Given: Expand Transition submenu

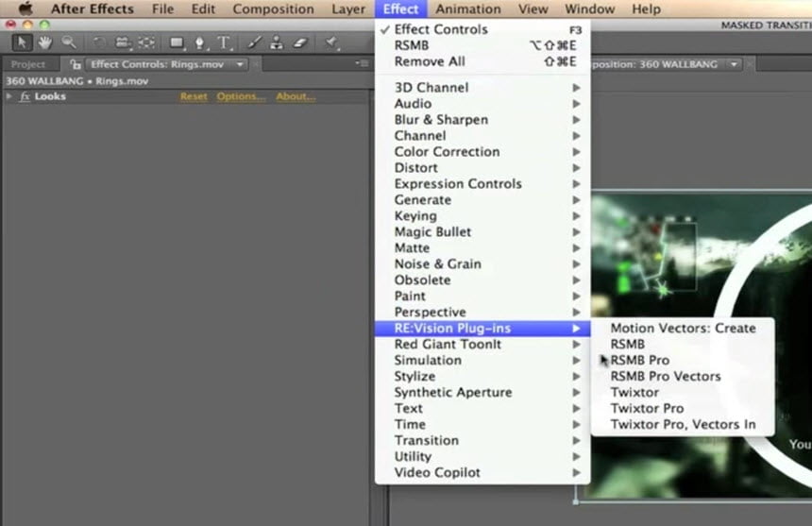Looking at the screenshot, I should 482,441.
